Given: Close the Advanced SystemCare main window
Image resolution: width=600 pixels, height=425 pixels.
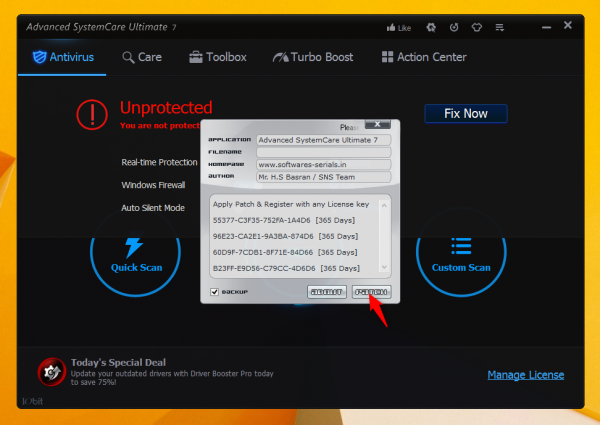Looking at the screenshot, I should click(568, 25).
